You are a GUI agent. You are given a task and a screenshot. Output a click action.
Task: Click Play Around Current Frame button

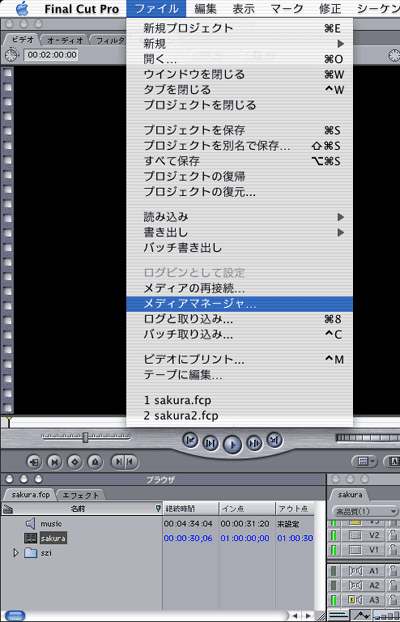[x=254, y=443]
